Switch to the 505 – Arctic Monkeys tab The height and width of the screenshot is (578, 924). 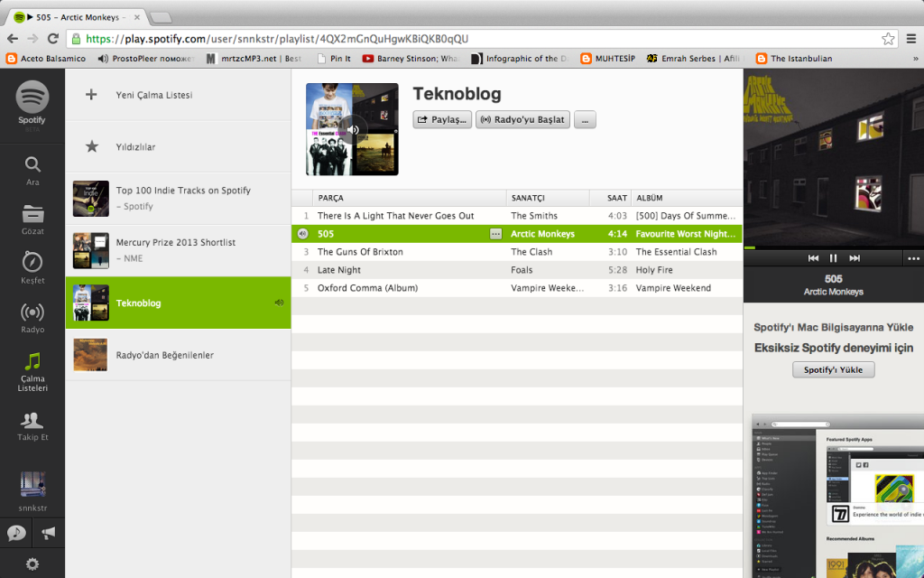point(72,15)
